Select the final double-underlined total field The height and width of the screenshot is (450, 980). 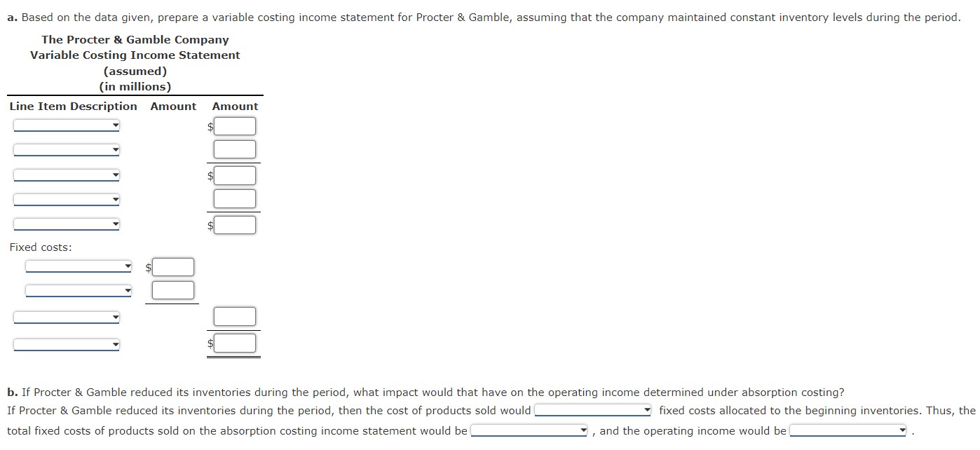point(235,343)
